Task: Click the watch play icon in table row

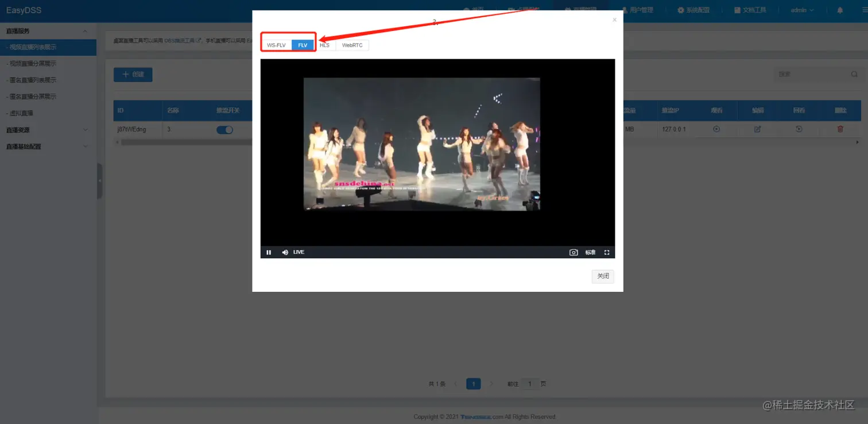Action: point(716,129)
